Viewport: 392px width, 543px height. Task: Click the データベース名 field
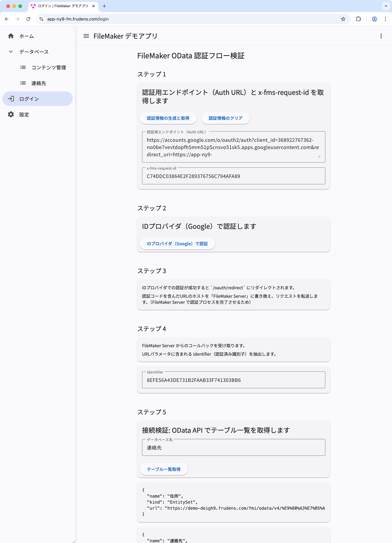tap(234, 447)
